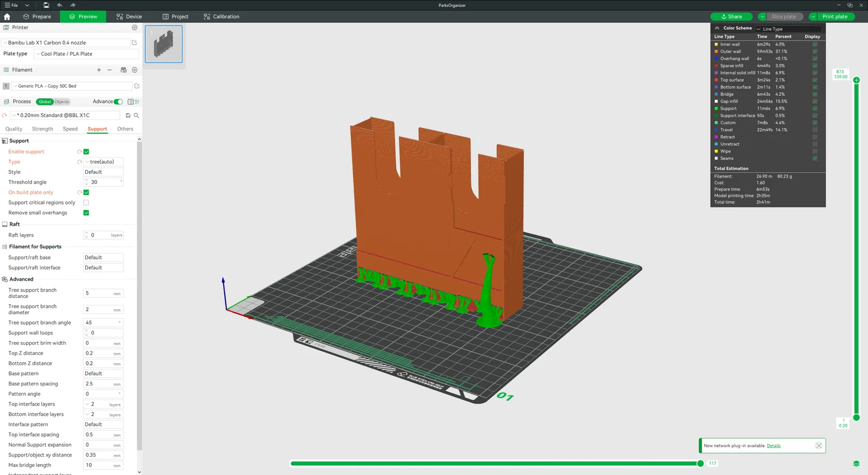The width and height of the screenshot is (868, 475).
Task: Click the Home icon in top bar
Action: pos(7,17)
